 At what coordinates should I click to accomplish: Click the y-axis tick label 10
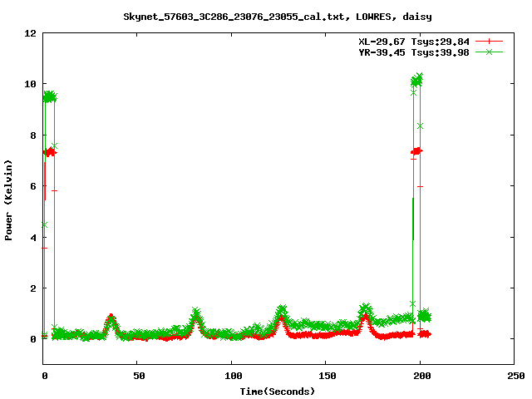pyautogui.click(x=30, y=84)
